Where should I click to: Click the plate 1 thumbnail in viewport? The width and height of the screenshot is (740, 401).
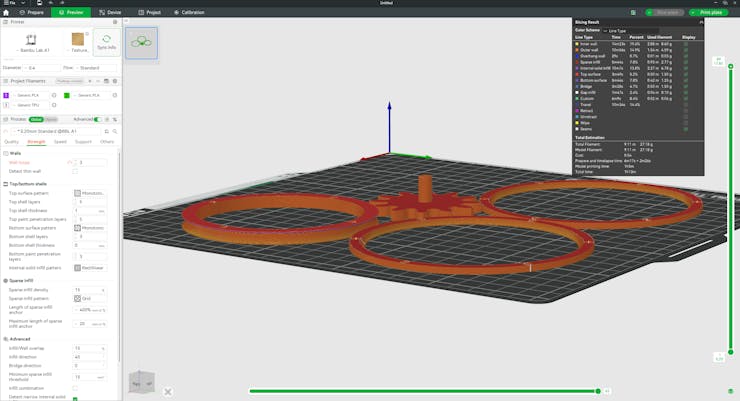tap(142, 42)
